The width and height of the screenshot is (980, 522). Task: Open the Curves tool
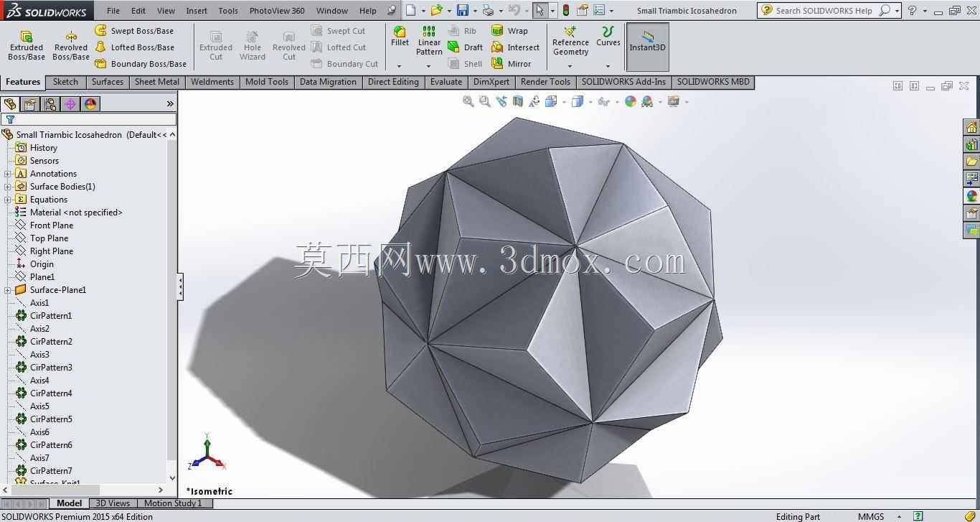[x=608, y=36]
